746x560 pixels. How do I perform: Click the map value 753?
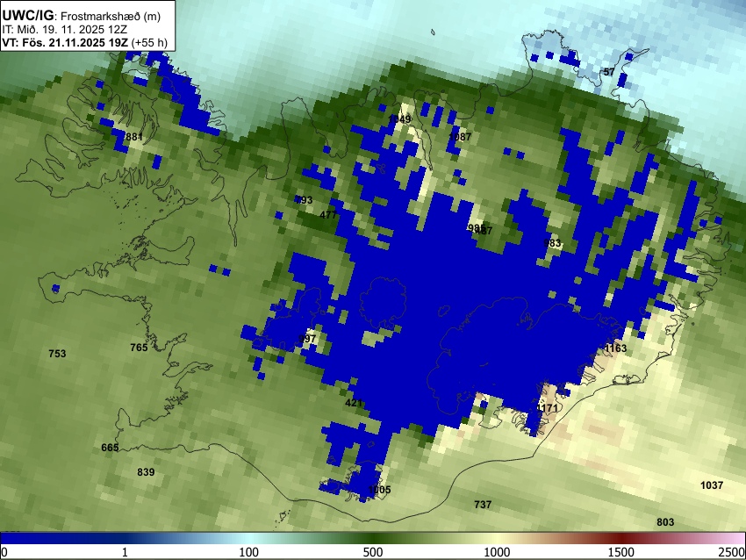tap(57, 354)
